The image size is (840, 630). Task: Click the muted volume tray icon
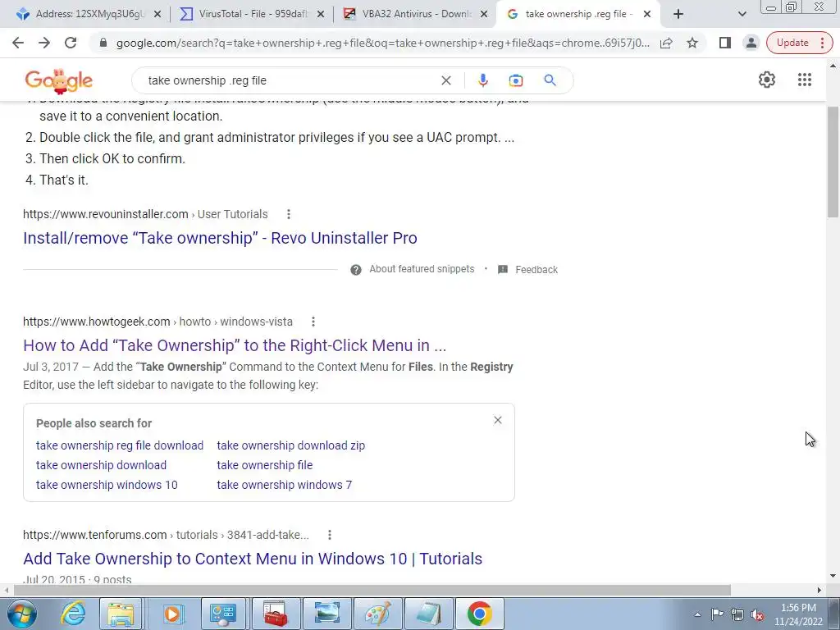[x=757, y=614]
